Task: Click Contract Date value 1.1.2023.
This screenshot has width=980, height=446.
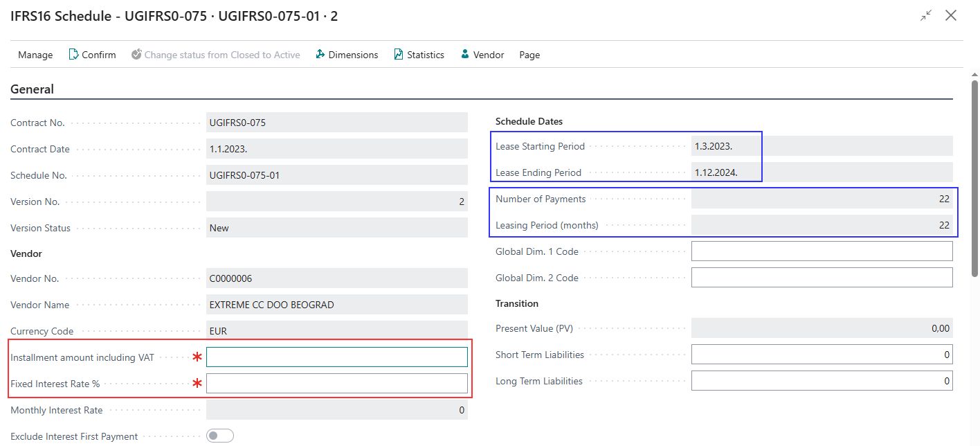Action: 337,149
